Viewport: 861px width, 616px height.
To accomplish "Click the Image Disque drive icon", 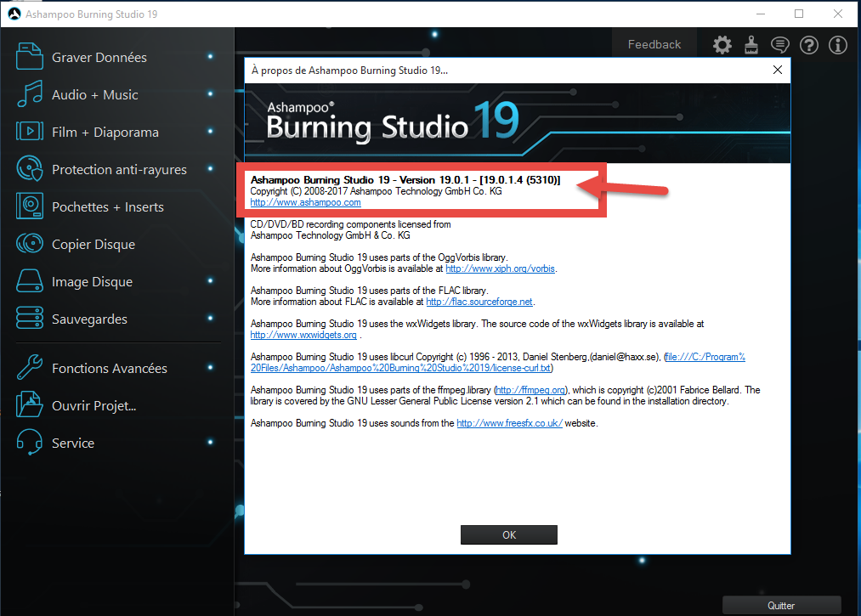I will click(x=29, y=280).
